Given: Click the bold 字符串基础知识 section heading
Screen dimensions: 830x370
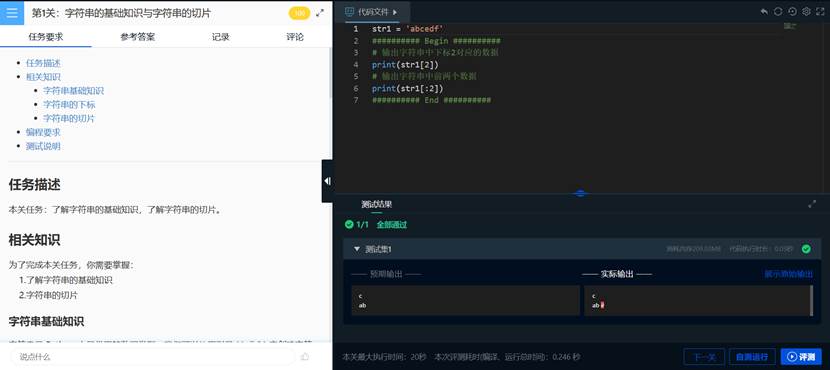Looking at the screenshot, I should (x=46, y=321).
